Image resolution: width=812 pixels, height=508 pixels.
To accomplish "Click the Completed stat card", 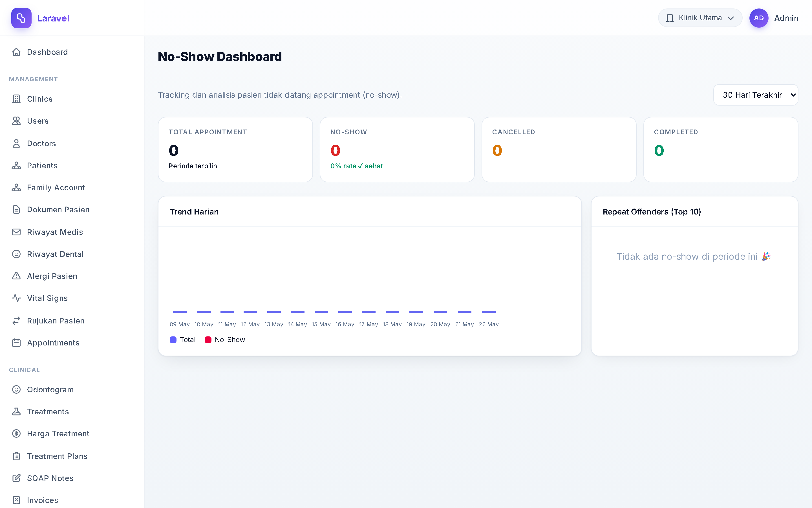I will pos(720,150).
